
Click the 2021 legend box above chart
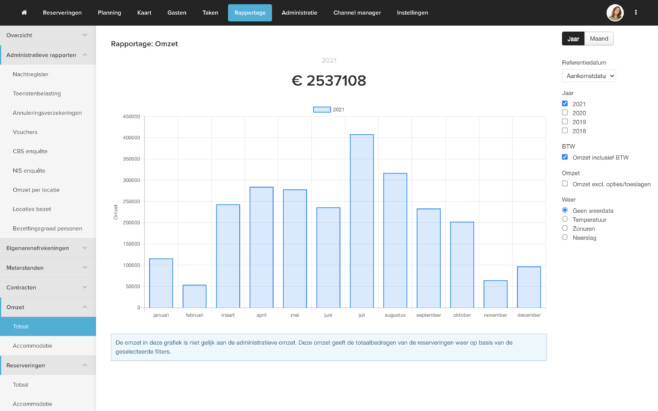[x=319, y=109]
